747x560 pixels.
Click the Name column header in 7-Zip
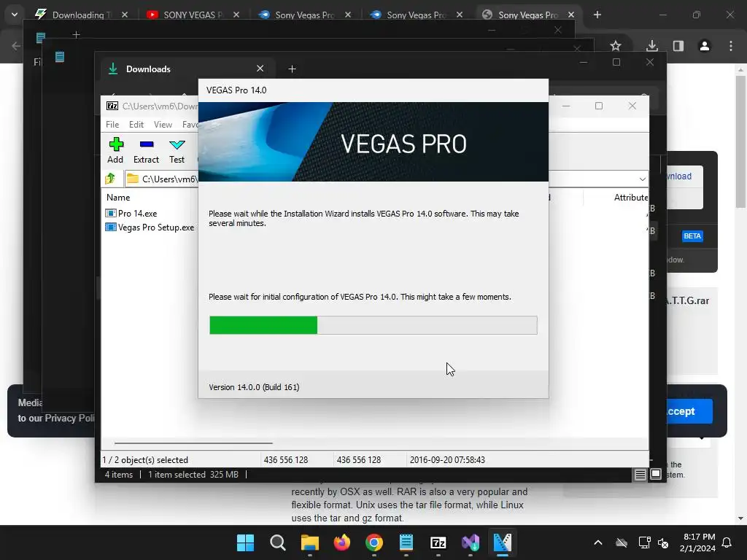pyautogui.click(x=118, y=197)
